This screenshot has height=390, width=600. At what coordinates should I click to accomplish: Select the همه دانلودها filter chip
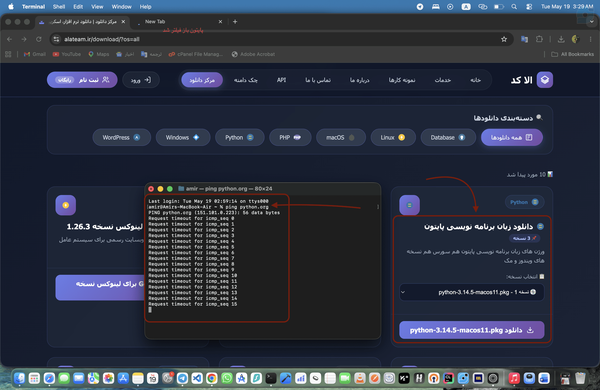[x=512, y=137]
